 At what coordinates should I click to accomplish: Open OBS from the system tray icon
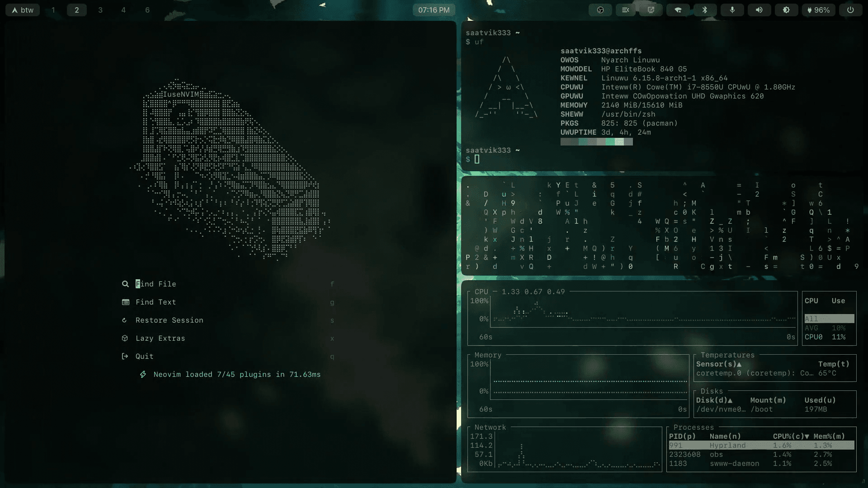coord(600,9)
